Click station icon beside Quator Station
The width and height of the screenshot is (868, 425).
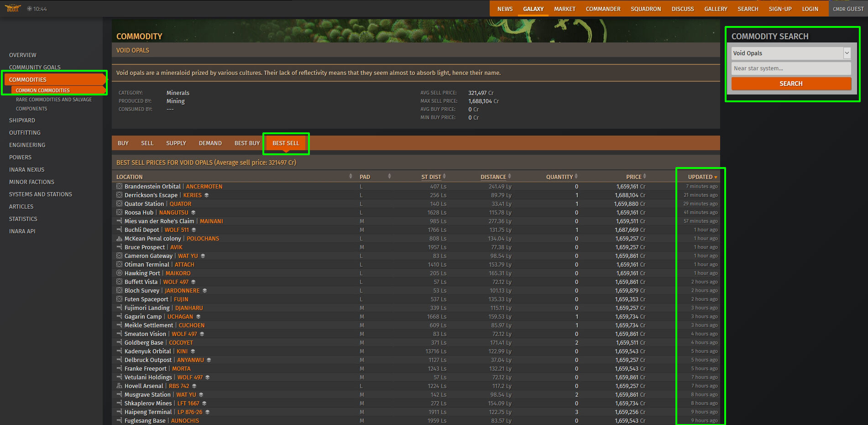[x=119, y=204]
